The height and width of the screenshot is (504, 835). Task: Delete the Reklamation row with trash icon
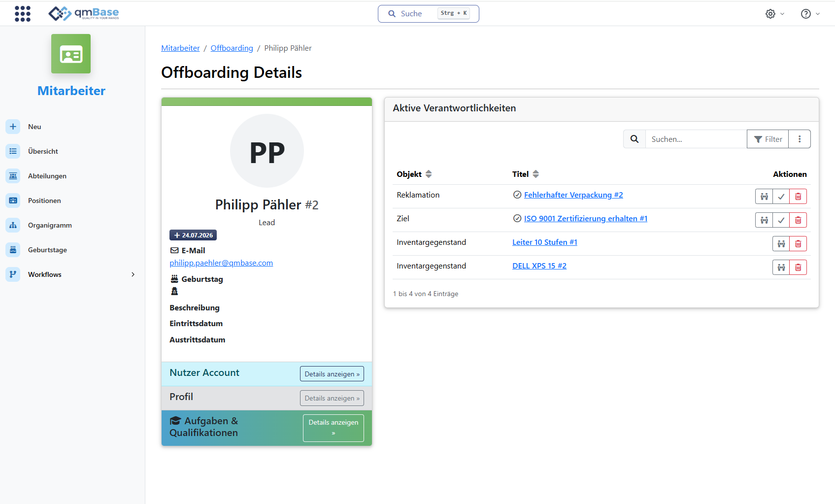tap(798, 197)
